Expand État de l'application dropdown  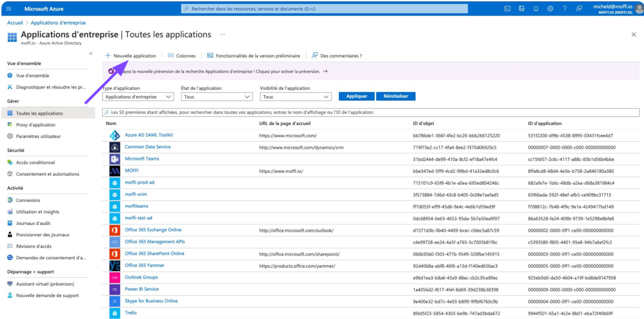point(217,97)
